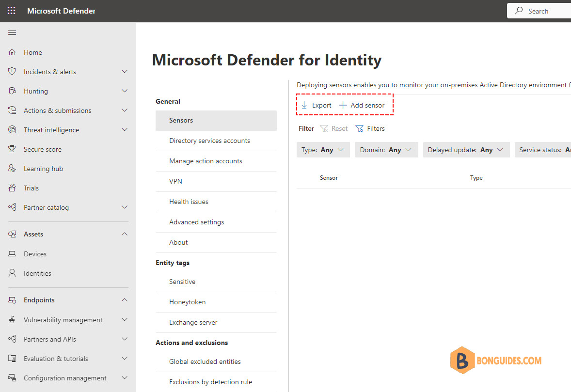
Task: Open the Service status filter dropdown
Action: (x=542, y=150)
